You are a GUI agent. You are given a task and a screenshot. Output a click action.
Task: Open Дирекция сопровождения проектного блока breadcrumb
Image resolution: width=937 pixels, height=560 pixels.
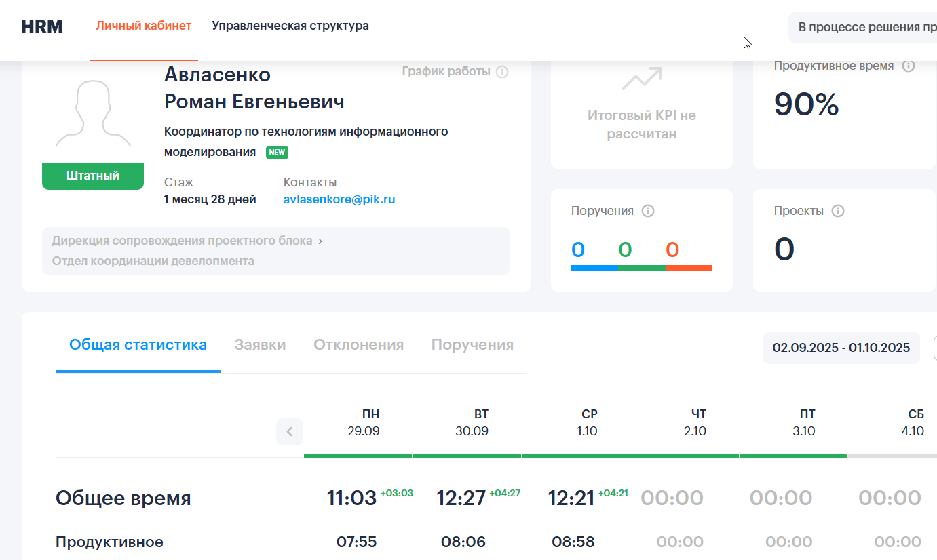183,241
